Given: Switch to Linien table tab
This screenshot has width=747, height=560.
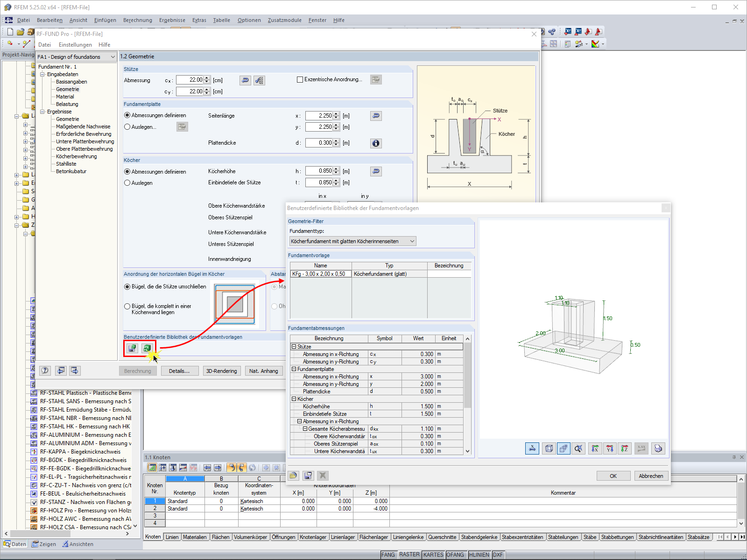Looking at the screenshot, I should [x=172, y=537].
